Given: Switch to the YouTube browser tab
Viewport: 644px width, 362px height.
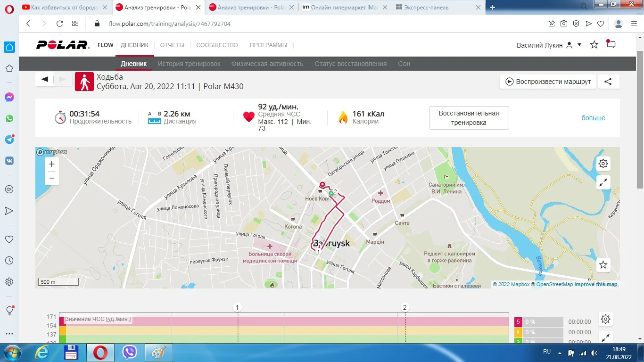Looking at the screenshot, I should (65, 7).
